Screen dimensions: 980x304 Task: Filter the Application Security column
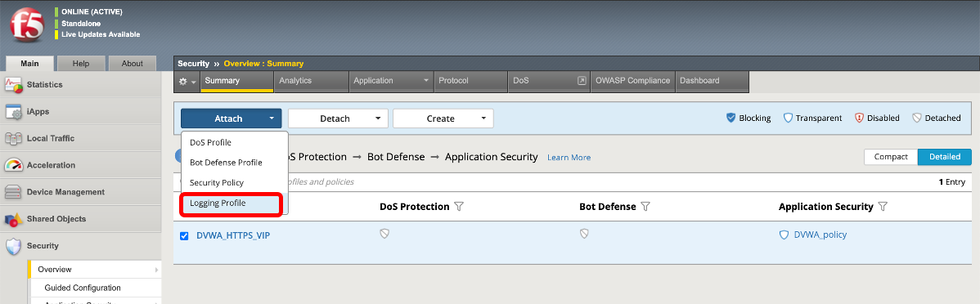(883, 207)
